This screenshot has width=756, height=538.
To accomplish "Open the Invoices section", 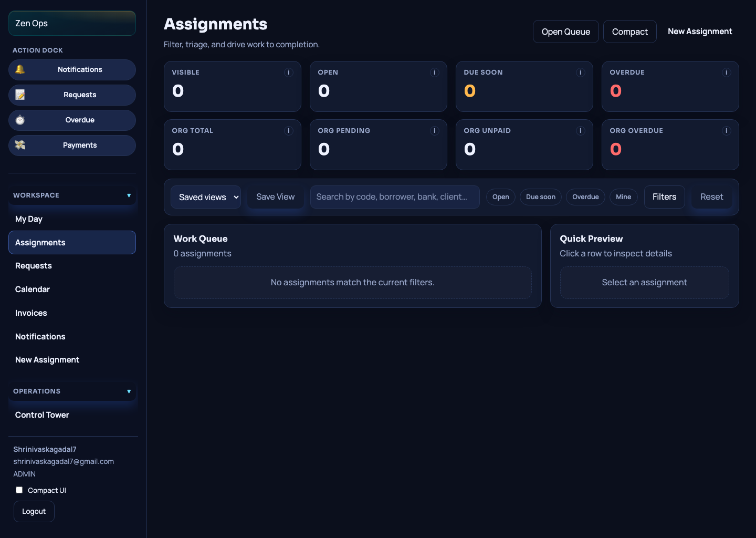I will (30, 313).
